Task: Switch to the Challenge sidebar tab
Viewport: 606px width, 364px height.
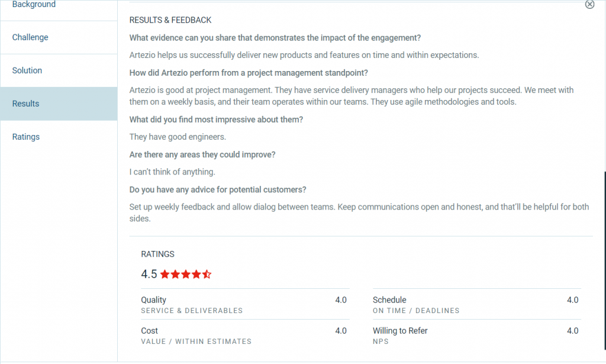Action: [x=30, y=37]
